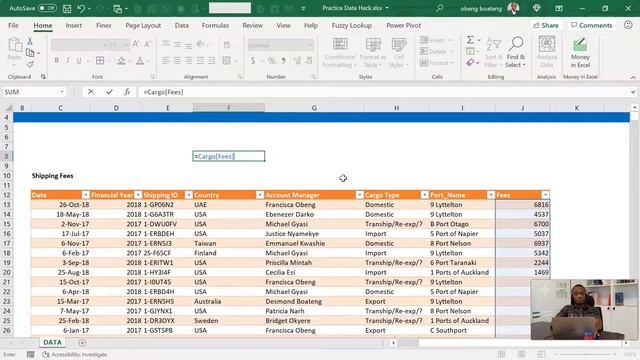Viewport: 640px width, 360px height.
Task: Click the Comma Style icon
Action: [283, 61]
